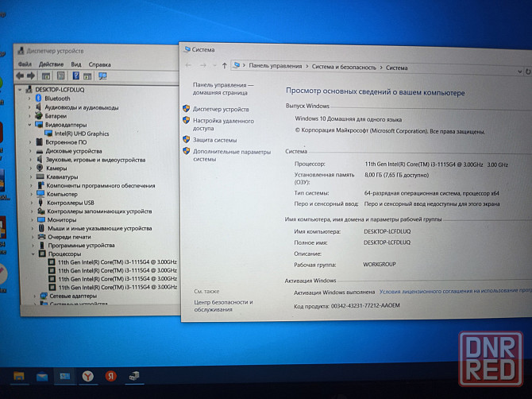Screen dimensions: 532x399
Task: Click the product key 00342-43231-77212-AAOEM
Action: pyautogui.click(x=365, y=306)
